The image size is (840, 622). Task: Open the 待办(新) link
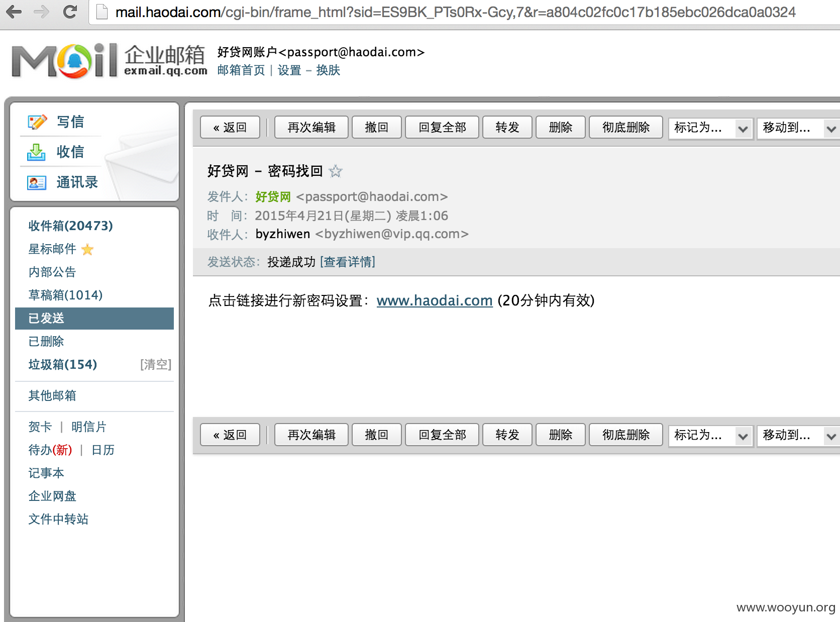(50, 450)
